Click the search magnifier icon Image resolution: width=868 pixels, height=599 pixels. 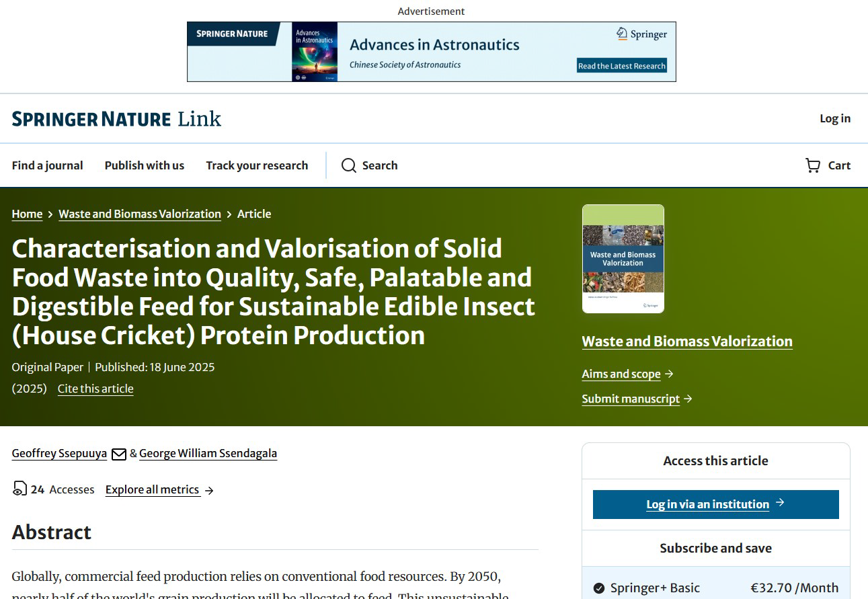click(x=348, y=165)
